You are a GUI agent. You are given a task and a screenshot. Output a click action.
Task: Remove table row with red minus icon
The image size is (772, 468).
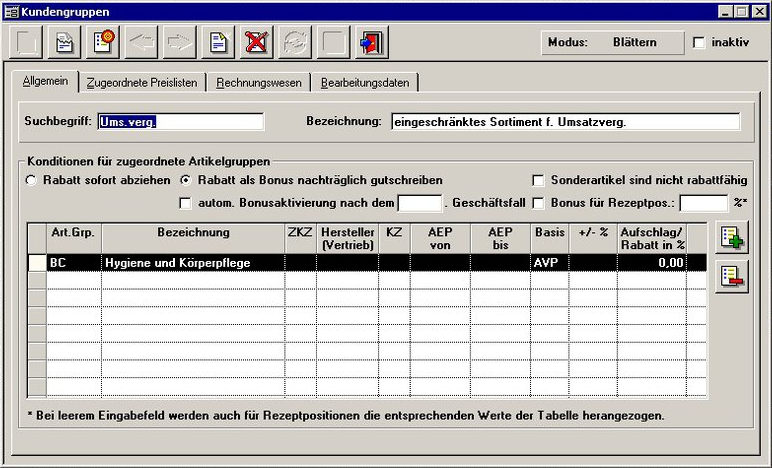coord(732,276)
